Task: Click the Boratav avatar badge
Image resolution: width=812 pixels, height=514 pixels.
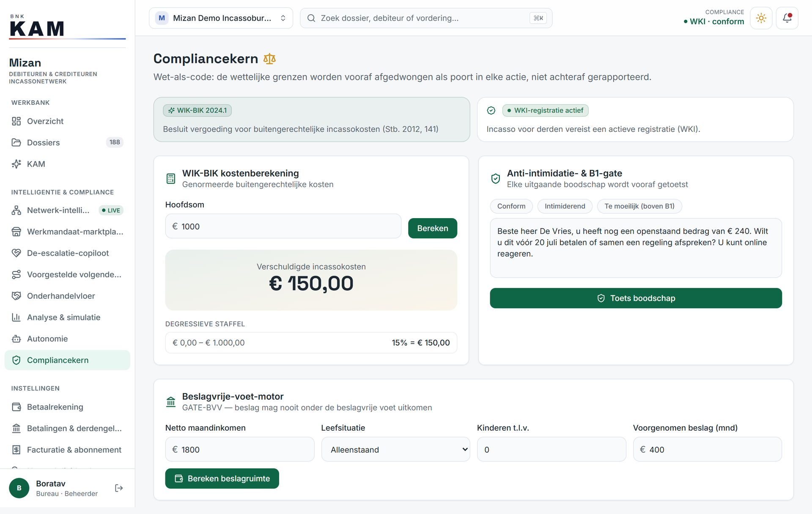Action: coord(19,488)
